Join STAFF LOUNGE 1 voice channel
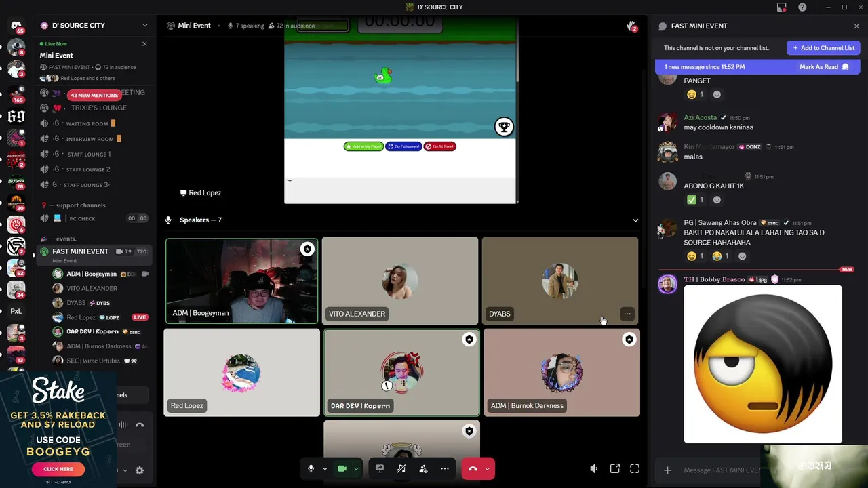This screenshot has height=488, width=868. 93,154
